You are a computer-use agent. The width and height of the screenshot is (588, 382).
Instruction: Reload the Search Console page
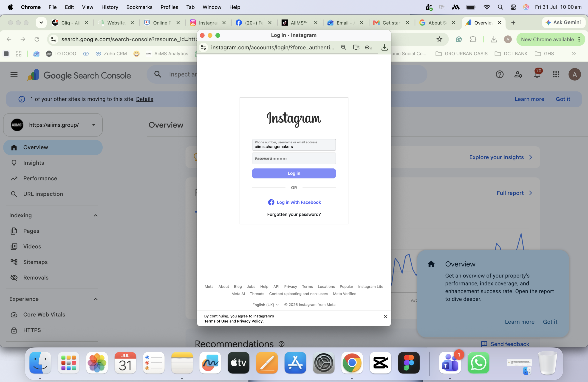click(37, 39)
